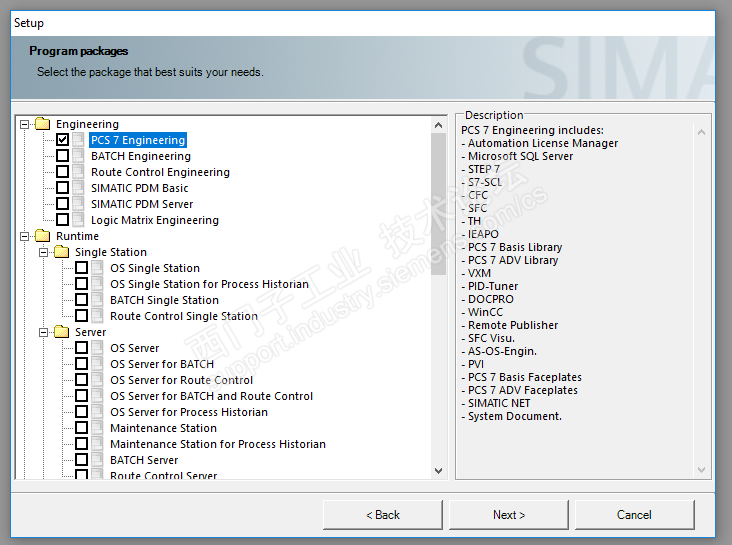This screenshot has width=732, height=545.
Task: Click the Single Station folder icon
Action: [62, 252]
